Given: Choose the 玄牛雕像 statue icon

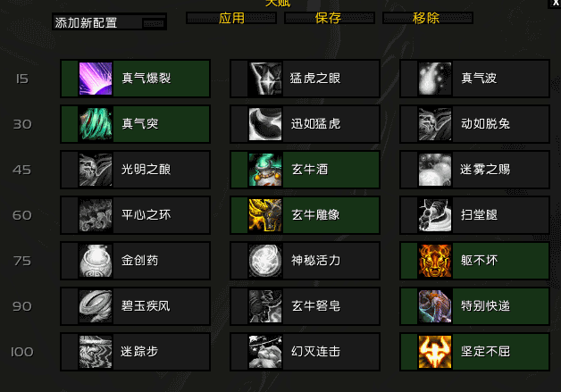Looking at the screenshot, I should pos(265,215).
